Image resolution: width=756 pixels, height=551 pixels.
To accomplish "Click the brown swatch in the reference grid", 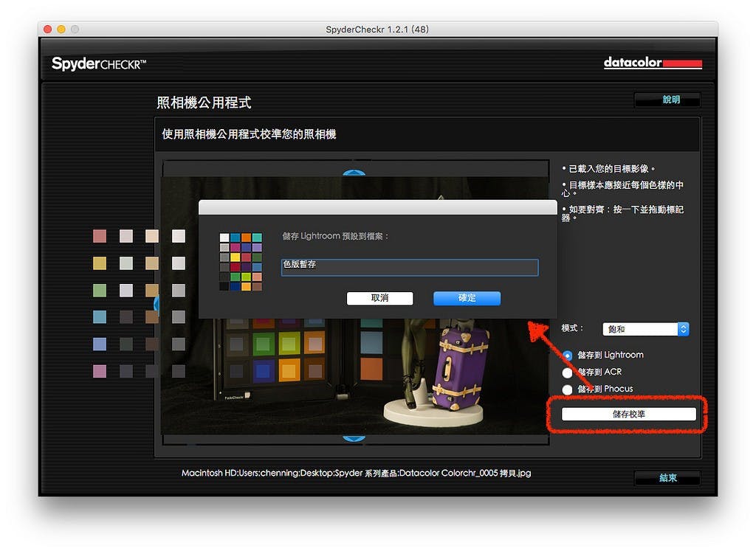I will 152,317.
